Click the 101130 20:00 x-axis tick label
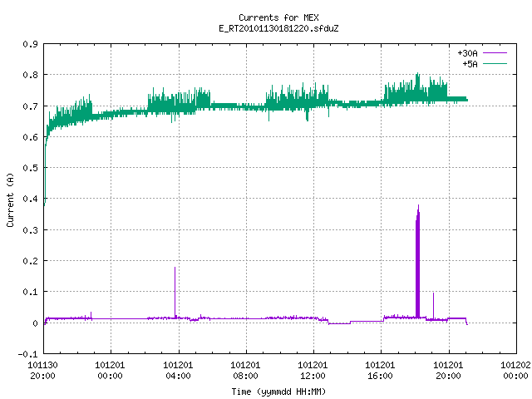Viewport: 532px width, 399px height. coord(42,371)
